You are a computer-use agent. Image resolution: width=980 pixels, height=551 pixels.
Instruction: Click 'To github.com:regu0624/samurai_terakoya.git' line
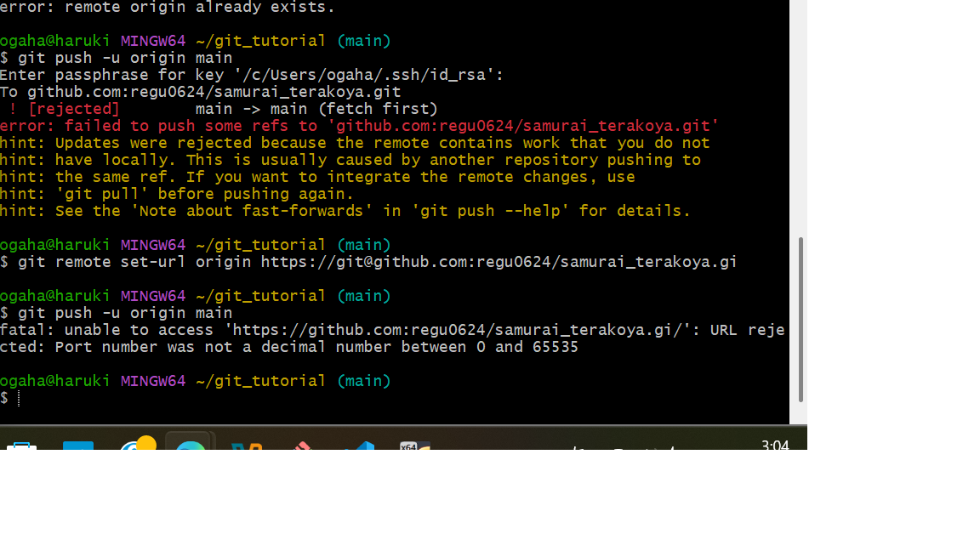click(201, 92)
